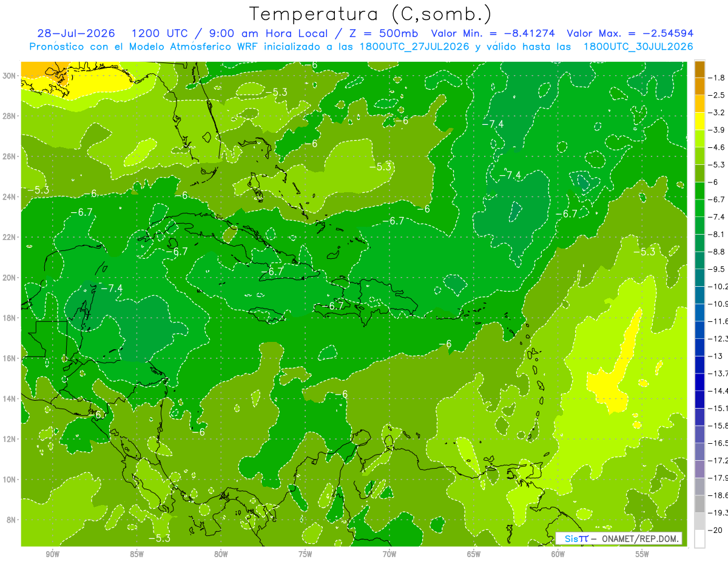728x562 pixels.
Task: Click the '-4.6' color bar label
Action: [x=717, y=147]
